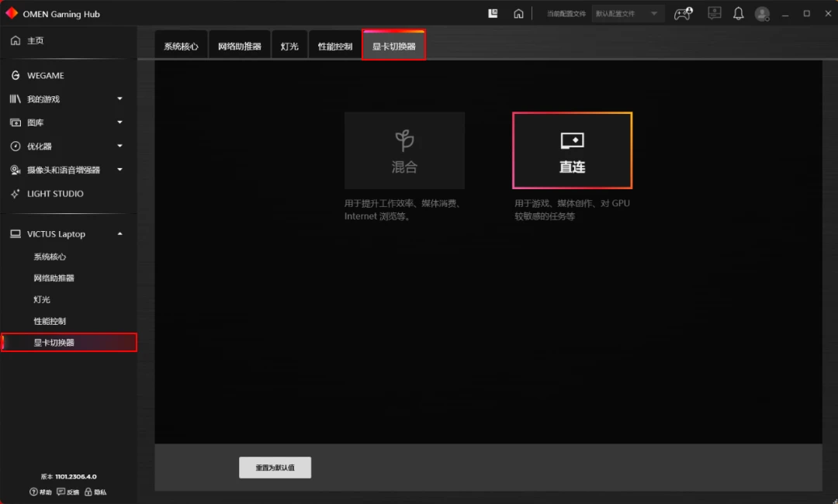
Task: Go to home via title bar house icon
Action: [518, 13]
